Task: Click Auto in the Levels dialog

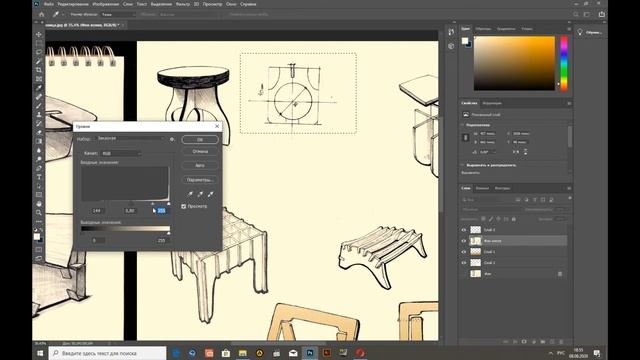Action: click(x=200, y=165)
